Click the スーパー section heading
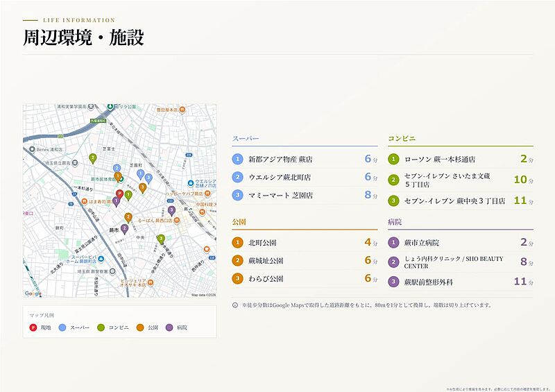Image resolution: width=555 pixels, height=392 pixels. (x=246, y=139)
